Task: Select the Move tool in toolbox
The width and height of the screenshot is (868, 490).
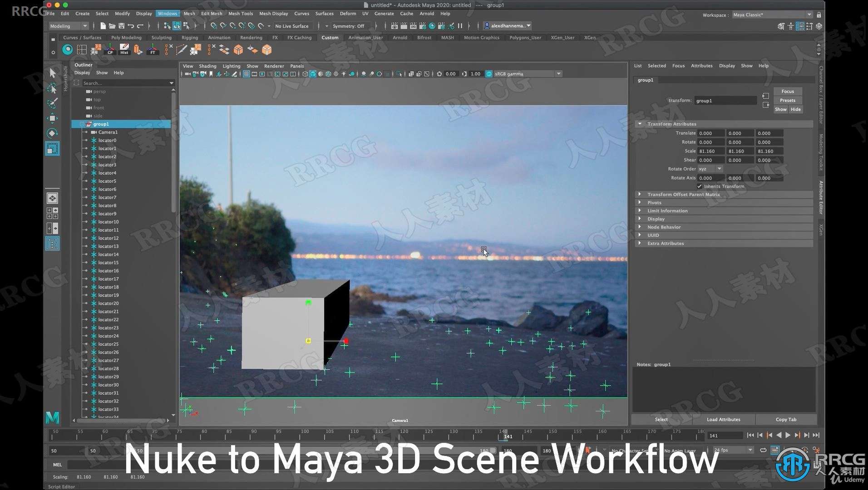Action: (52, 118)
